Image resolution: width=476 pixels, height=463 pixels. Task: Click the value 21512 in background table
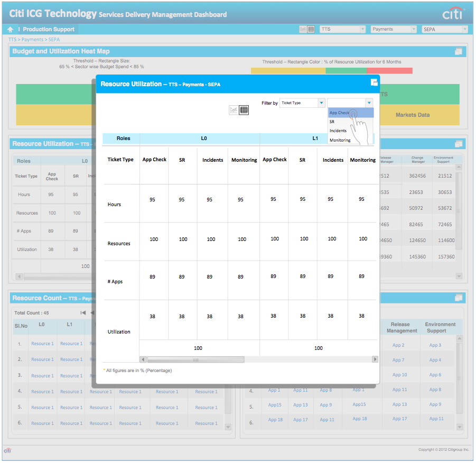click(445, 176)
